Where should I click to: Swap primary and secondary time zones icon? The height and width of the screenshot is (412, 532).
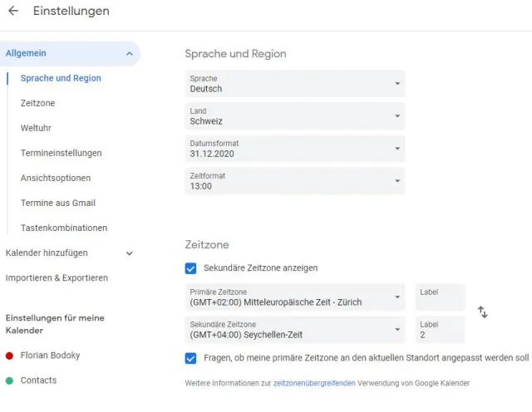(482, 312)
